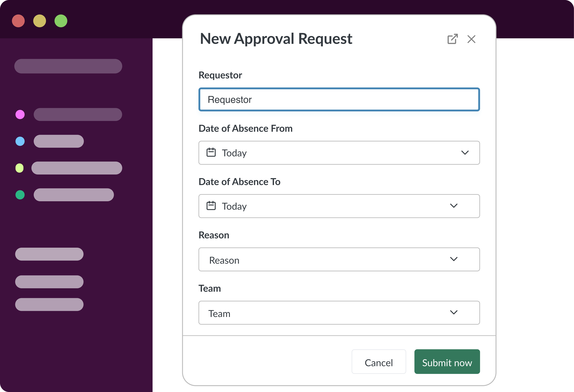Screen dimensions: 574x392
Task: Open the Team dropdown
Action: click(x=339, y=313)
